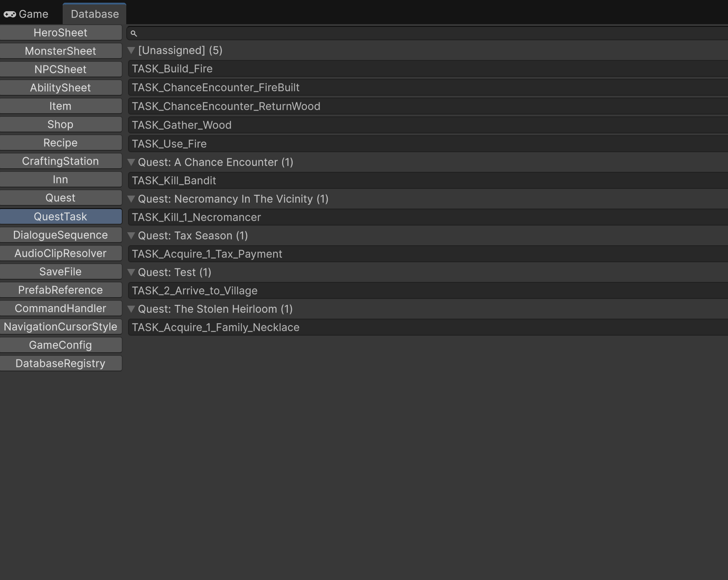Select the AbilitySheet button
Viewport: 728px width, 580px height.
pos(60,88)
